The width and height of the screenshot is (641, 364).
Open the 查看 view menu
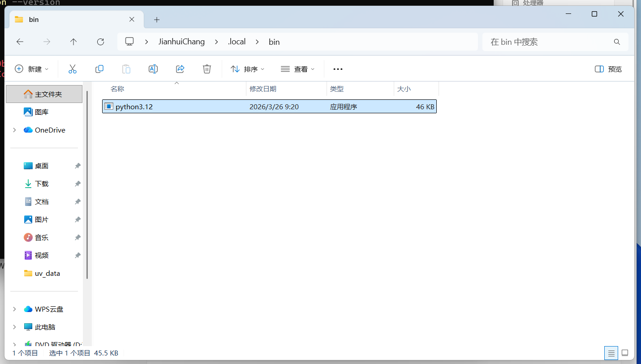click(x=298, y=69)
